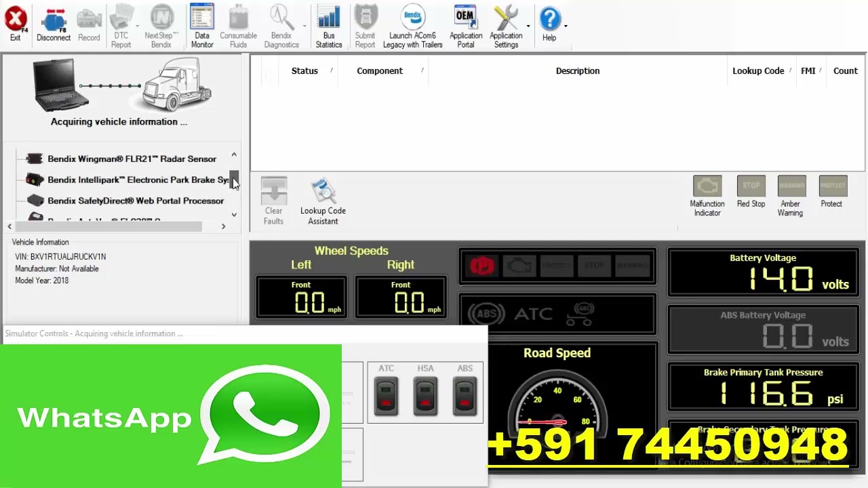Open Bendix Diagnostics tool

pyautogui.click(x=281, y=26)
